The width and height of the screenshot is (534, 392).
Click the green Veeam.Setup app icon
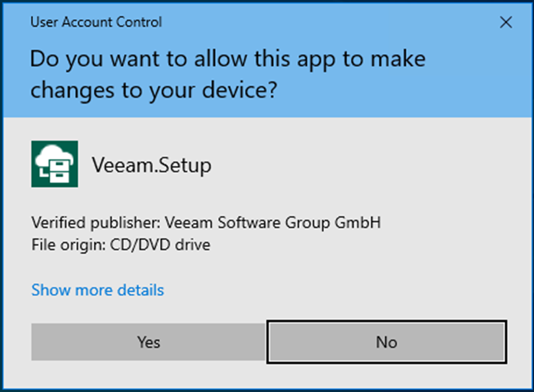click(x=54, y=164)
